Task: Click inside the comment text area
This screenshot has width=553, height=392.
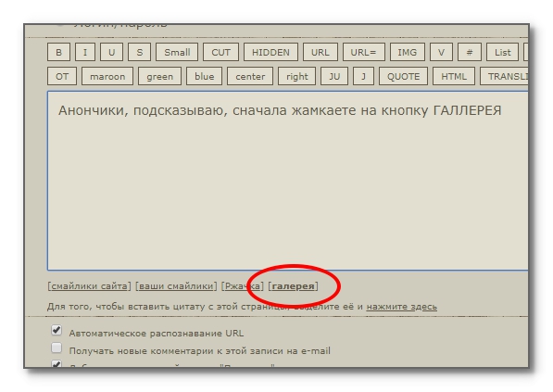Action: [x=288, y=181]
